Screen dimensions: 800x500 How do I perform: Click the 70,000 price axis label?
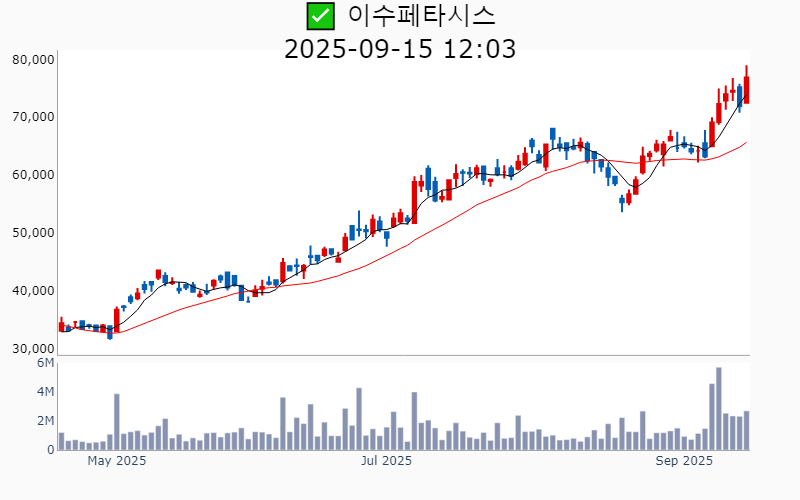(x=33, y=117)
